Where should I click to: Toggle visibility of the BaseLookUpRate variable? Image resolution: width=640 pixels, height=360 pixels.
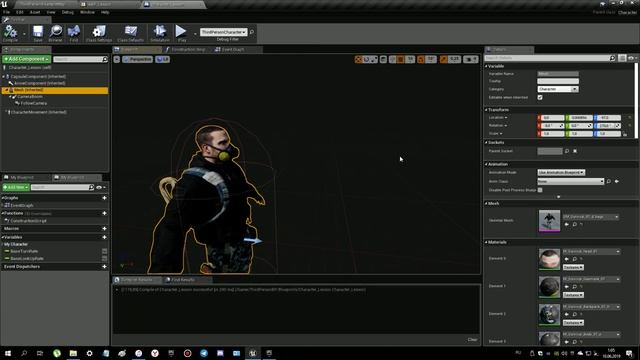click(x=104, y=258)
